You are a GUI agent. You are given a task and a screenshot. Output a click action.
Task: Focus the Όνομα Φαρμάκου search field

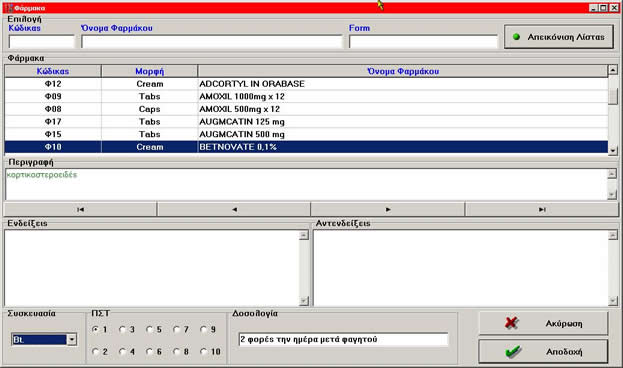tap(212, 41)
